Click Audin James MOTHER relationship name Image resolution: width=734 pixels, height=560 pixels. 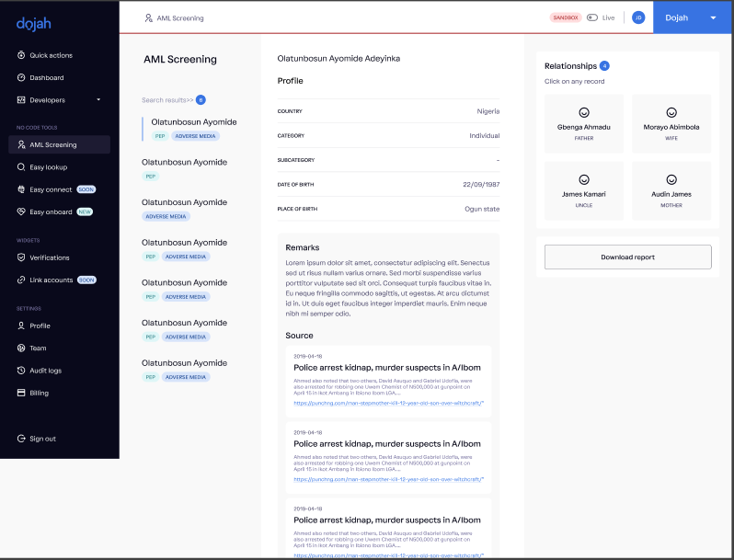pyautogui.click(x=671, y=194)
